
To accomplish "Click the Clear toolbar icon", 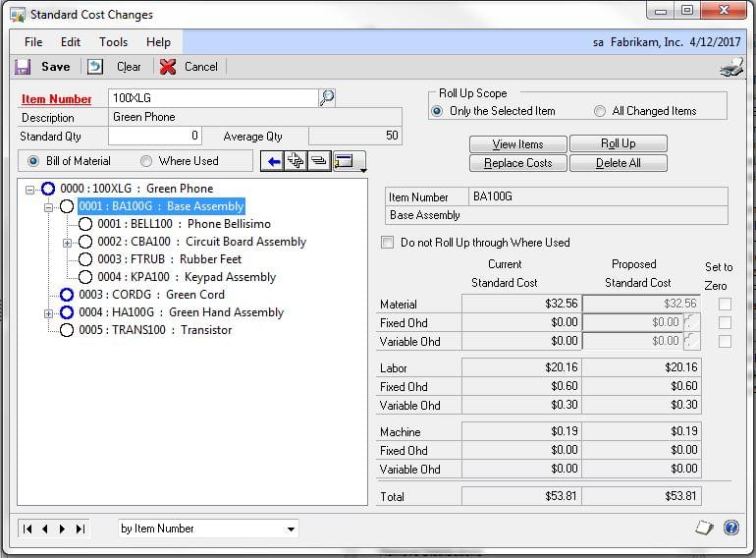I will [95, 67].
